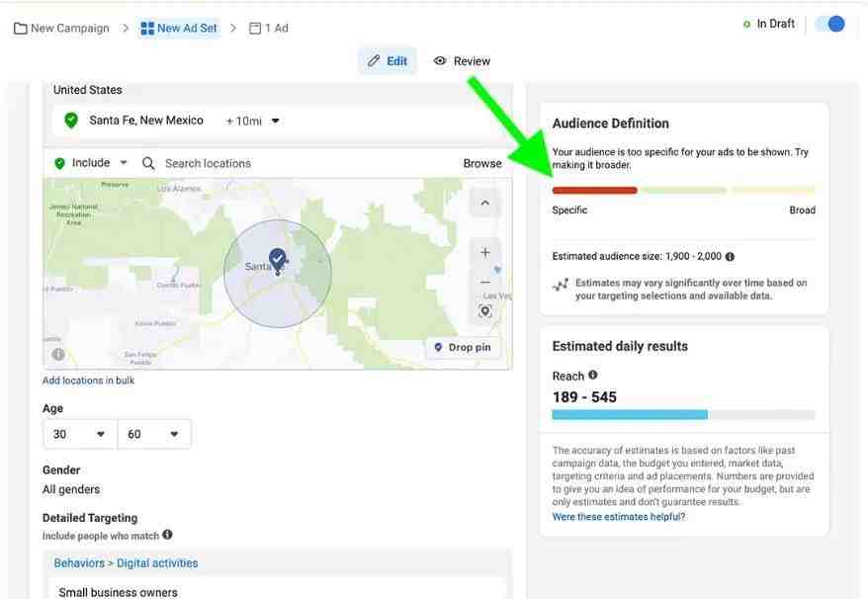Click the New Ad Set grid icon
868x599 pixels.
point(147,29)
